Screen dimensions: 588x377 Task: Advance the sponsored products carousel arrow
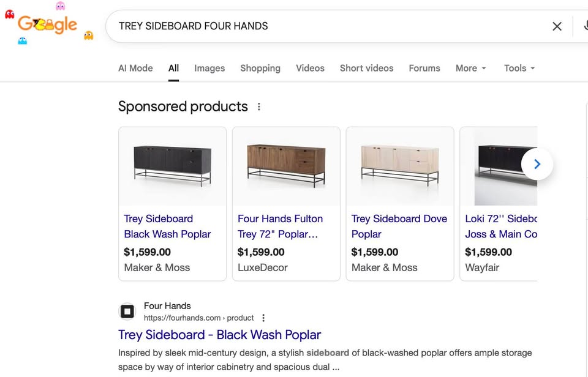[537, 164]
